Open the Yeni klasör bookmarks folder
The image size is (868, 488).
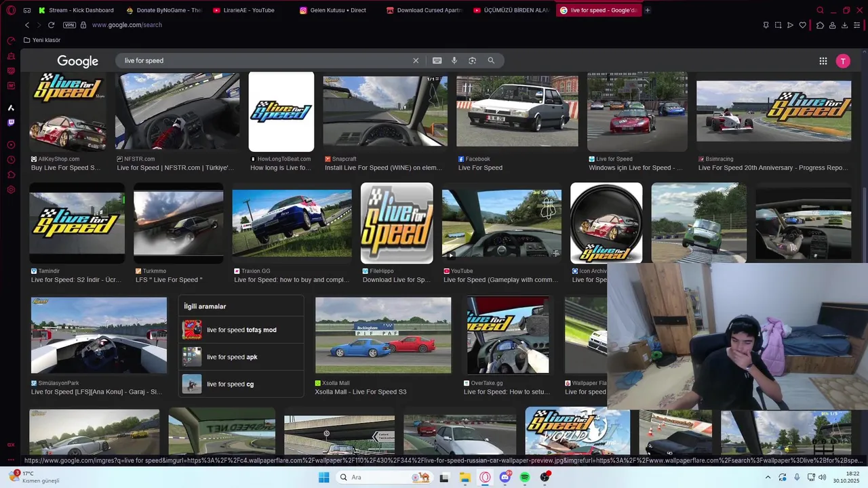pyautogui.click(x=42, y=40)
